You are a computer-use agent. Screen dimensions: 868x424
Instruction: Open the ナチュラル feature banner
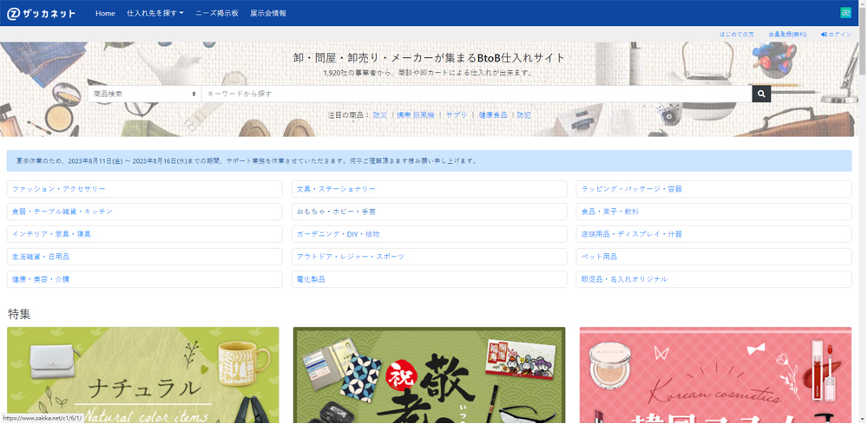point(143,375)
